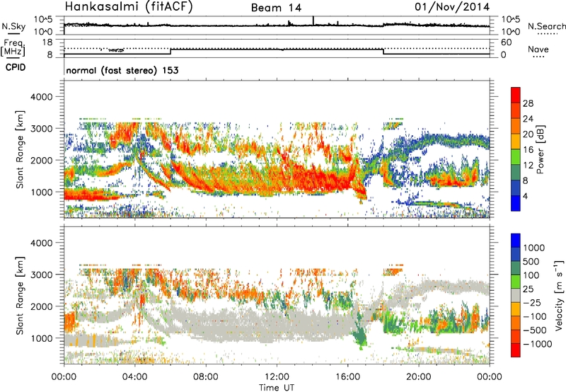Click the Power [dB] colorbar label
This screenshot has width=566, height=392.
540,149
